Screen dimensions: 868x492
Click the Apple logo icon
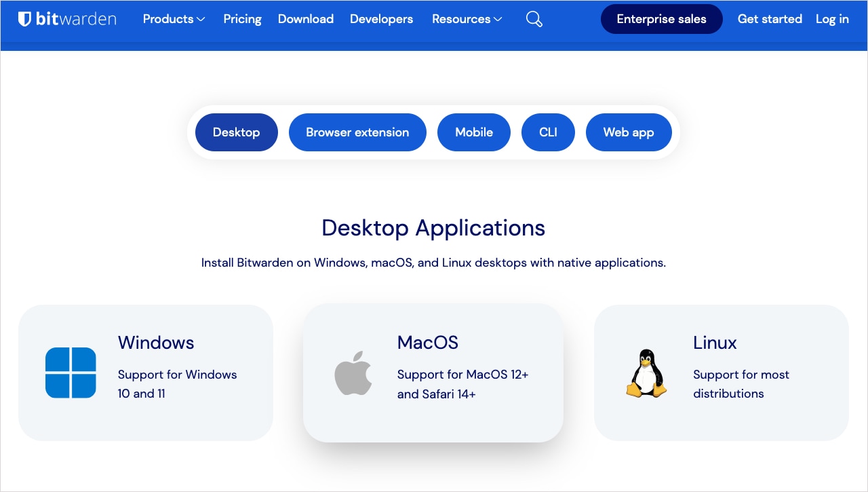tap(353, 373)
